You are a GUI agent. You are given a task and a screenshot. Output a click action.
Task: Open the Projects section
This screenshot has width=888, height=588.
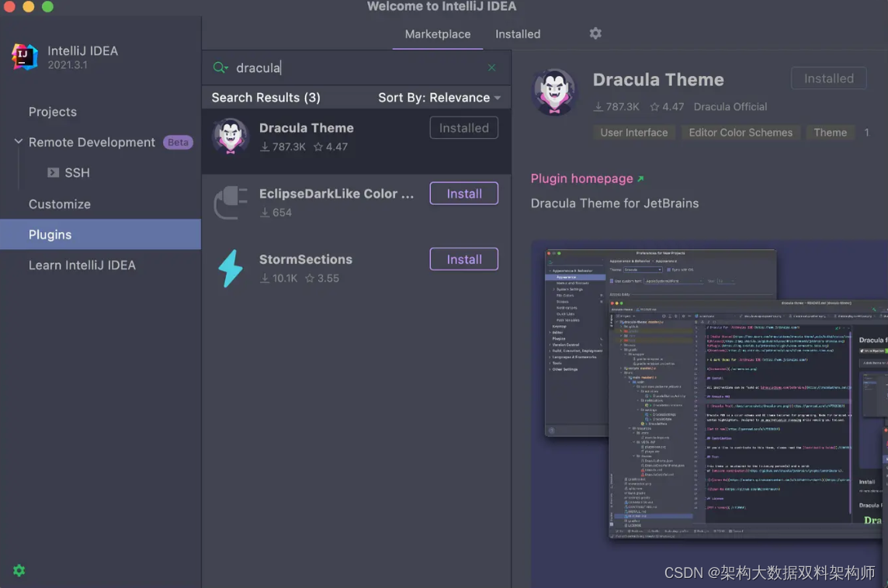53,112
